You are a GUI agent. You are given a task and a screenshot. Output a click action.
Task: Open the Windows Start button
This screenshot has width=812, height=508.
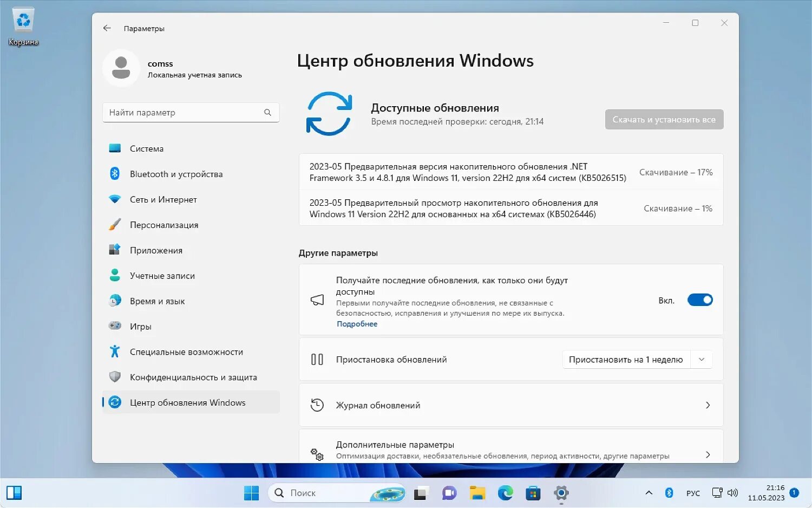click(x=251, y=493)
